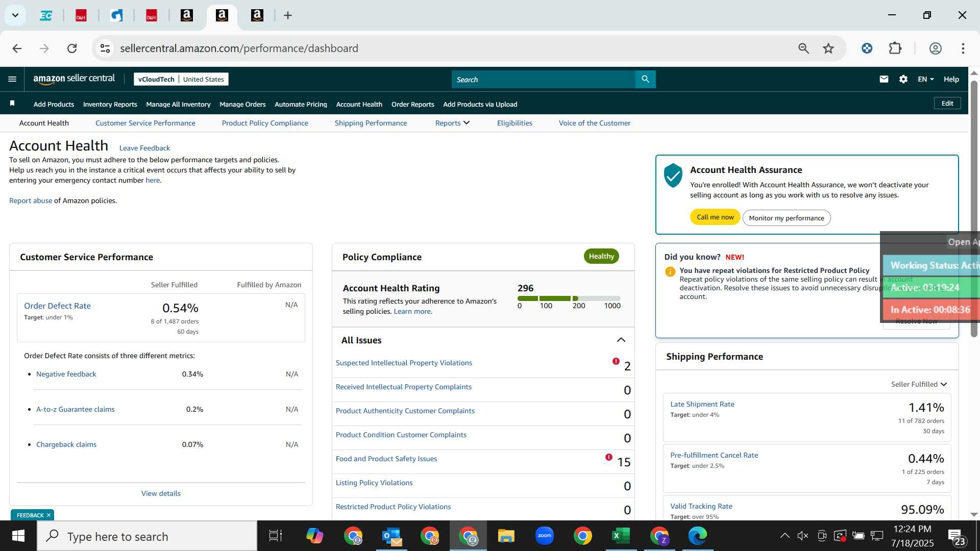Click the browser address bar URL

coord(239,48)
